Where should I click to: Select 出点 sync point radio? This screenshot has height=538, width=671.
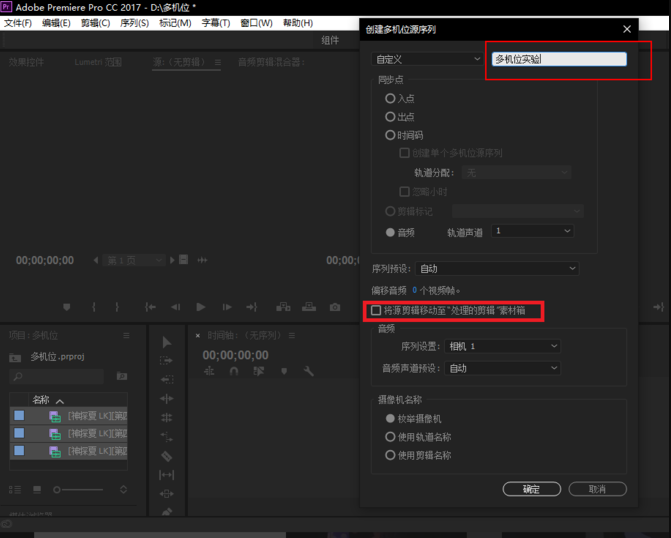[x=390, y=116]
